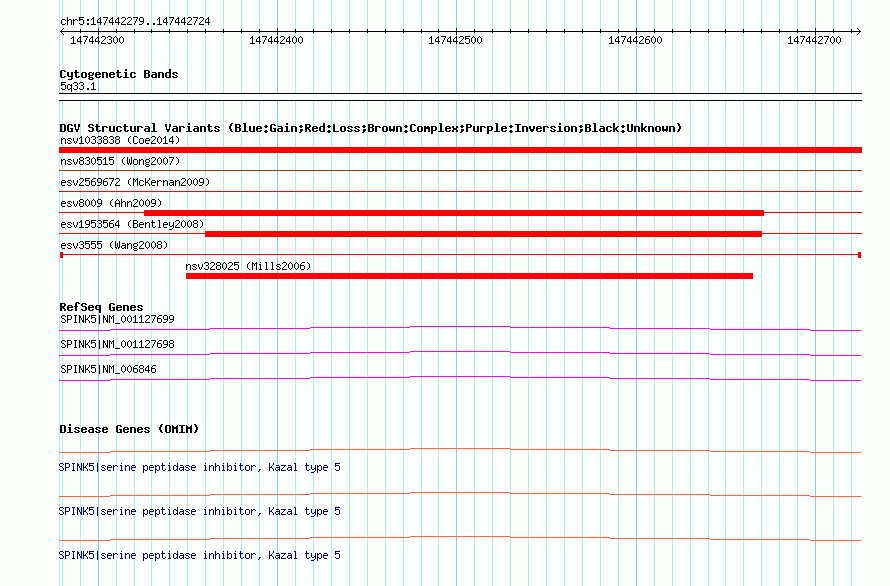
Task: Click the left arrowhead of the ruler
Action: pyautogui.click(x=62, y=31)
